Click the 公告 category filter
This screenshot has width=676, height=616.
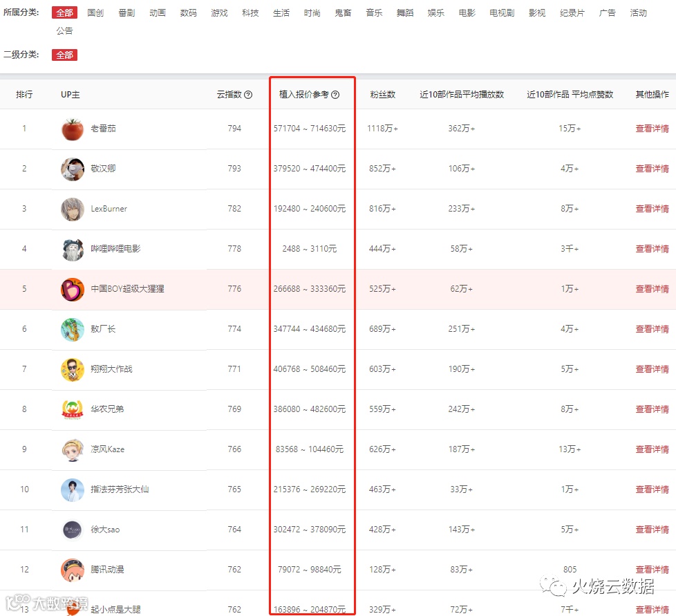point(65,31)
